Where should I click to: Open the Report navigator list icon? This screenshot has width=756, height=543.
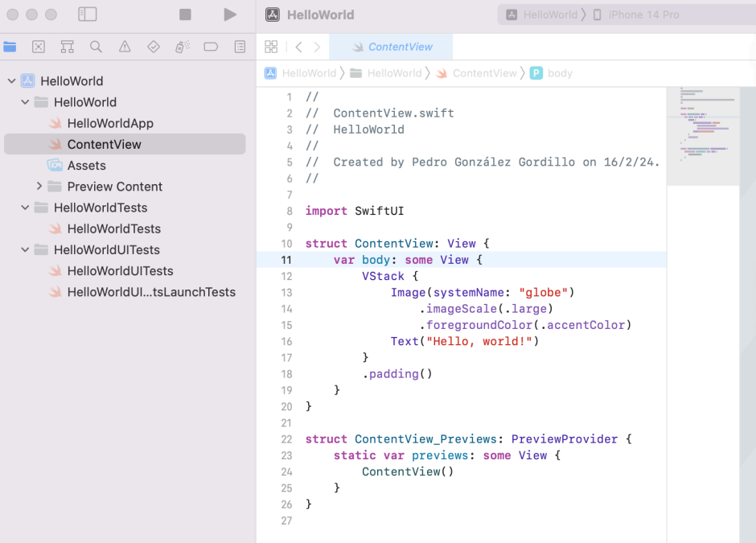pyautogui.click(x=240, y=47)
